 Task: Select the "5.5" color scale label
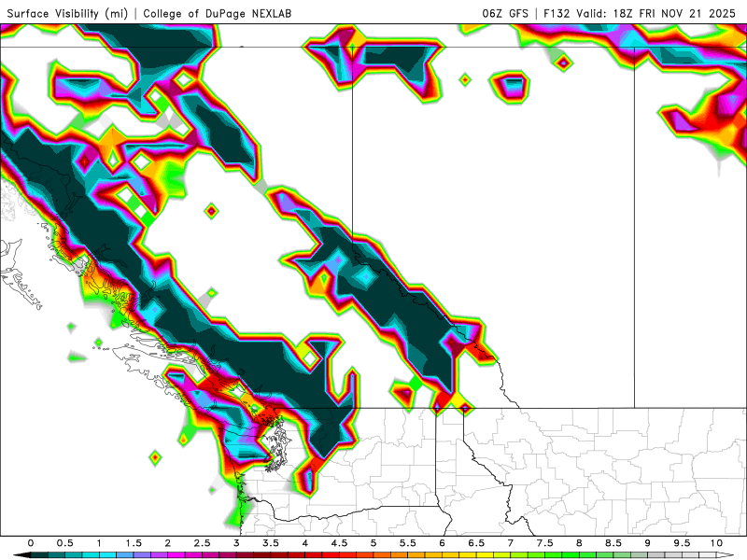[408, 543]
